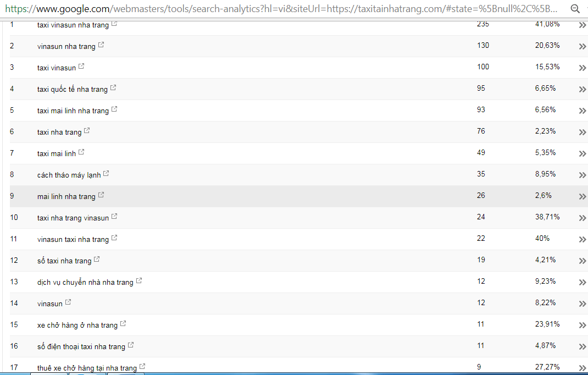
Task: Open the external link icon after 'taxi nha trang'
Action: click(87, 130)
